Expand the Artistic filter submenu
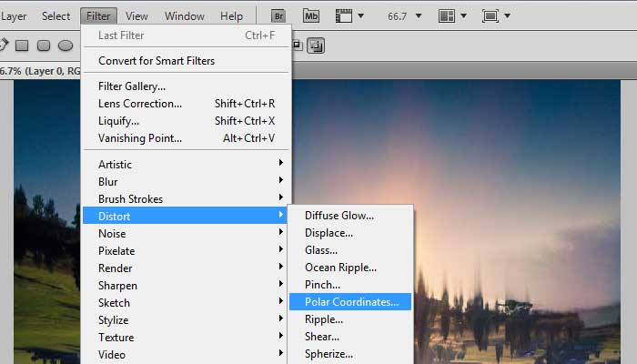 click(186, 165)
